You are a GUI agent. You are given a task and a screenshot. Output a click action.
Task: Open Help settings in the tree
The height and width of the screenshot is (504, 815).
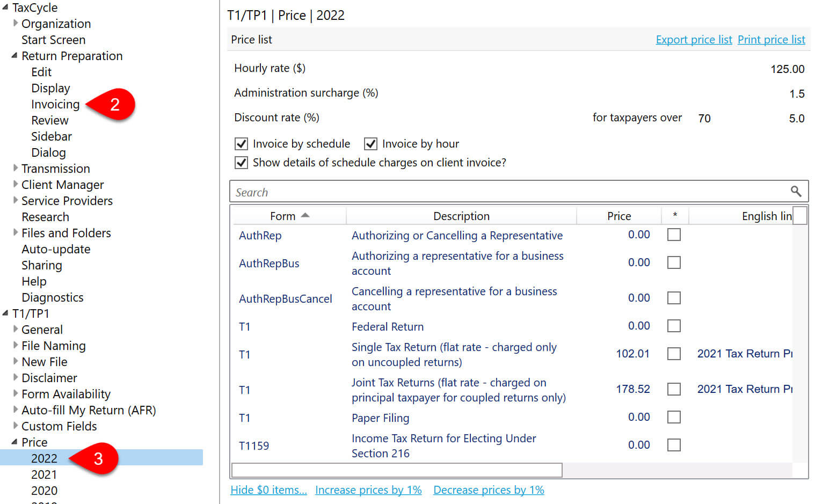[x=34, y=281]
